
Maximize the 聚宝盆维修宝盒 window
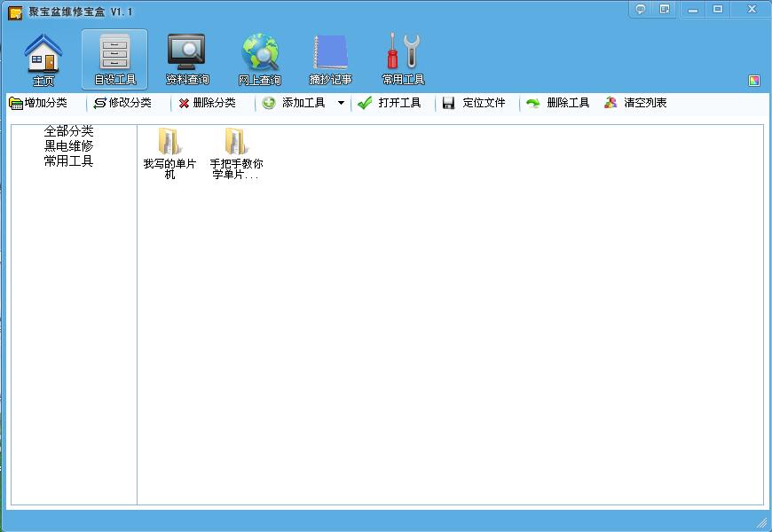(718, 10)
